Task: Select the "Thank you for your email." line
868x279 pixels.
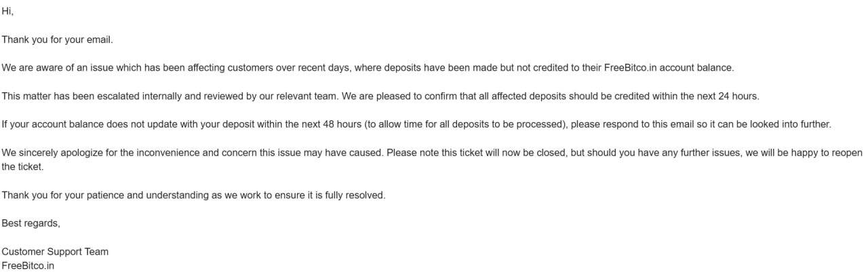Action: click(x=57, y=39)
